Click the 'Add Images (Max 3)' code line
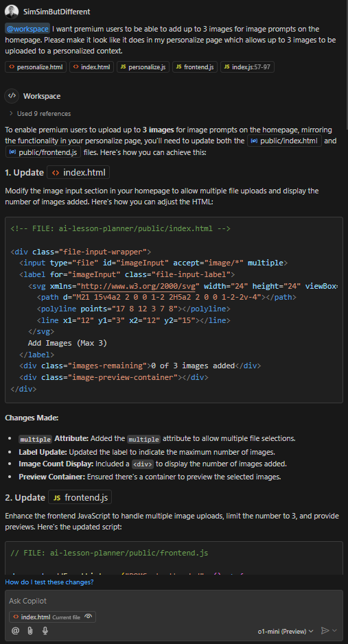Viewport: 348px width, 644px height. point(67,343)
